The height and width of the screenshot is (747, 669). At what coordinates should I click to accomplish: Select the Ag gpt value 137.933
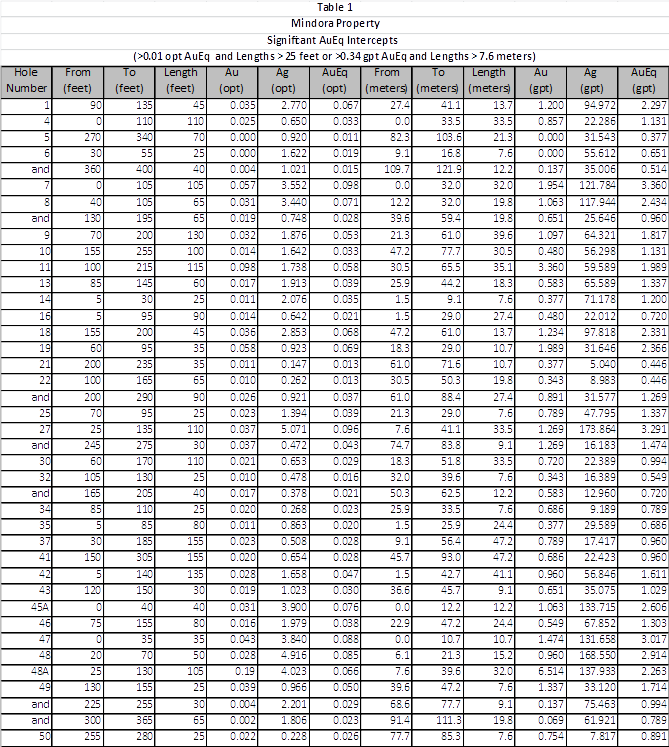[x=598, y=671]
